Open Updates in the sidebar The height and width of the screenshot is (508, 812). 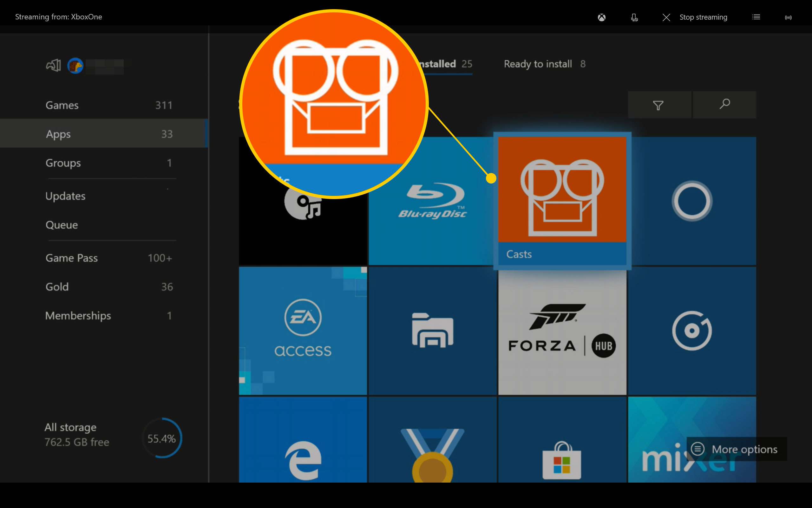tap(104, 196)
